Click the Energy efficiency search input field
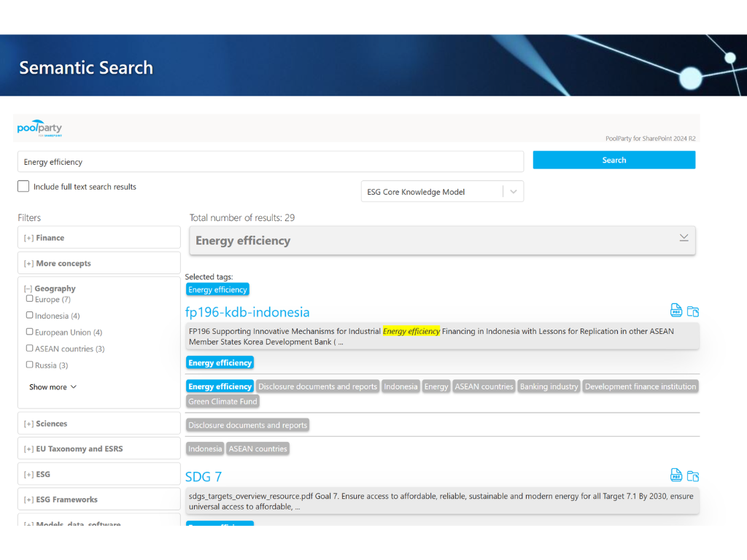Viewport: 747px width, 560px height. click(x=270, y=162)
